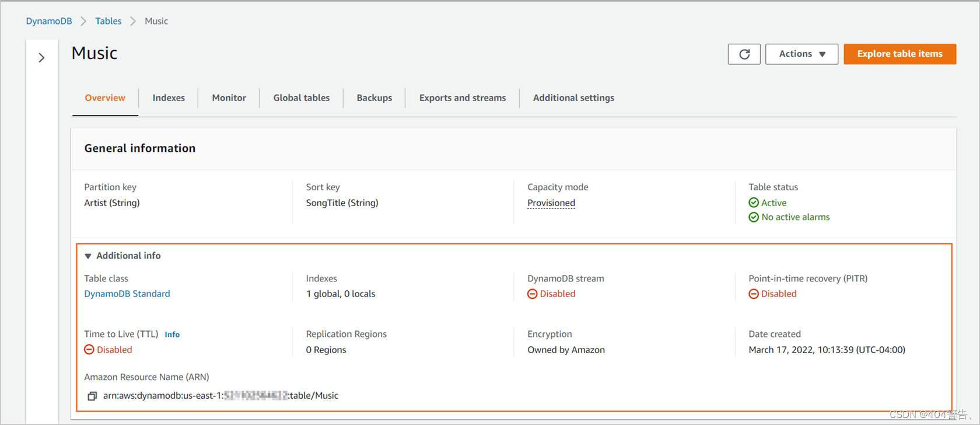This screenshot has height=425, width=980.
Task: Open Additional settings tab
Action: coord(573,98)
